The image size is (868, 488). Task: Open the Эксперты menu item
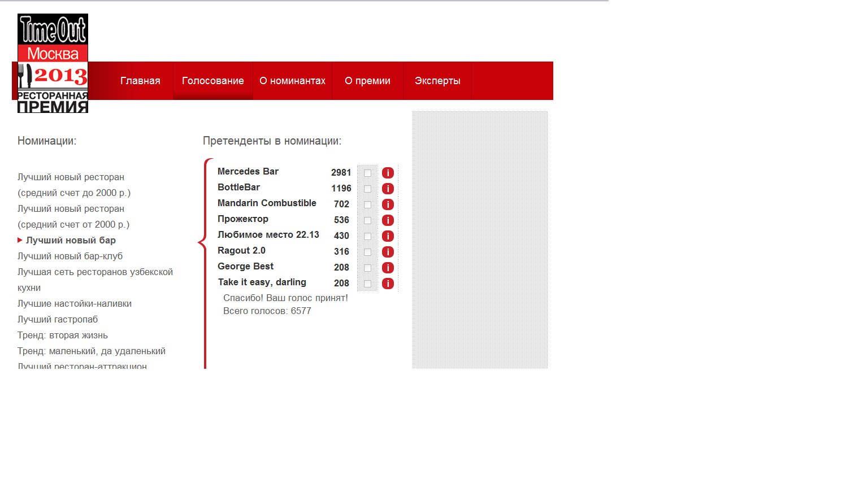pos(437,81)
